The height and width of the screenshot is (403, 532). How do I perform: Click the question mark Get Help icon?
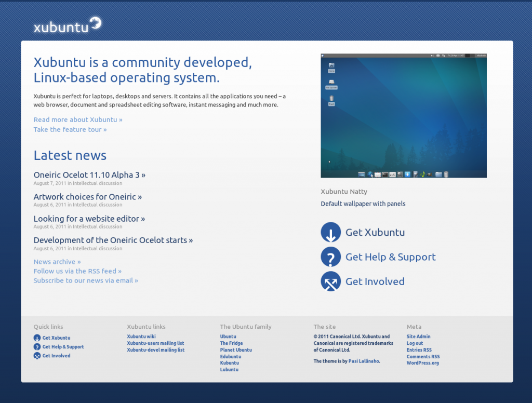pos(331,257)
